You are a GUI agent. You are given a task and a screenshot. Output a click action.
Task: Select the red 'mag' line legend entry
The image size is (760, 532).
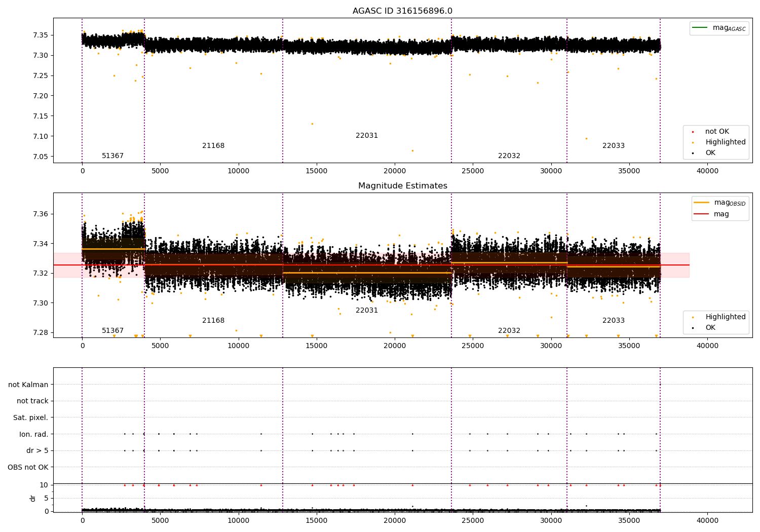tap(712, 214)
